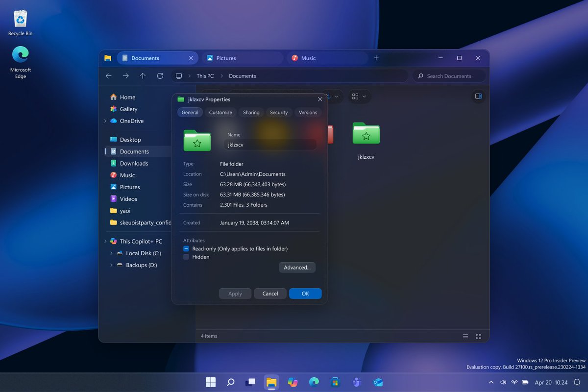Image resolution: width=588 pixels, height=392 pixels.
Task: Toggle the Read-only attribute checkbox
Action: [x=186, y=248]
